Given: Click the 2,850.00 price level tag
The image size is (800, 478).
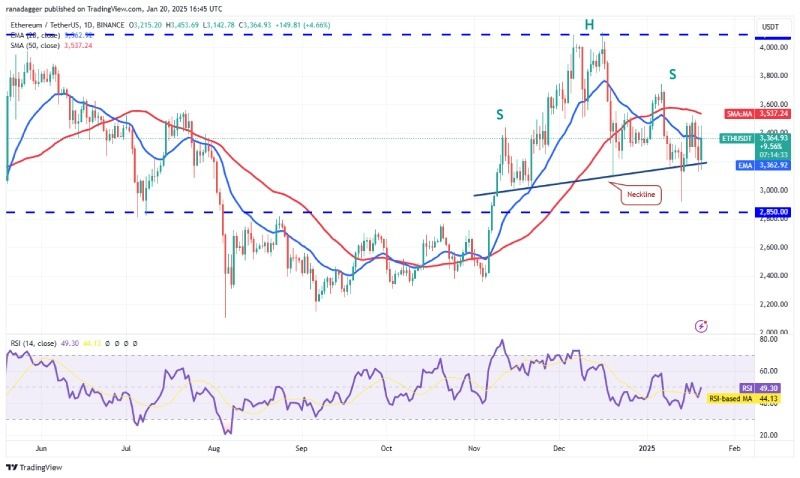Looking at the screenshot, I should pyautogui.click(x=773, y=212).
